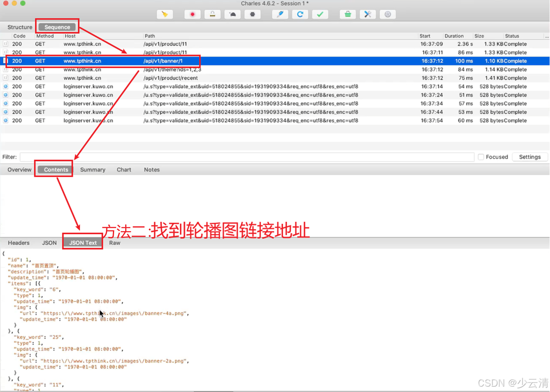The width and height of the screenshot is (550, 392).
Task: Switch to the Structure view
Action: pyautogui.click(x=20, y=27)
